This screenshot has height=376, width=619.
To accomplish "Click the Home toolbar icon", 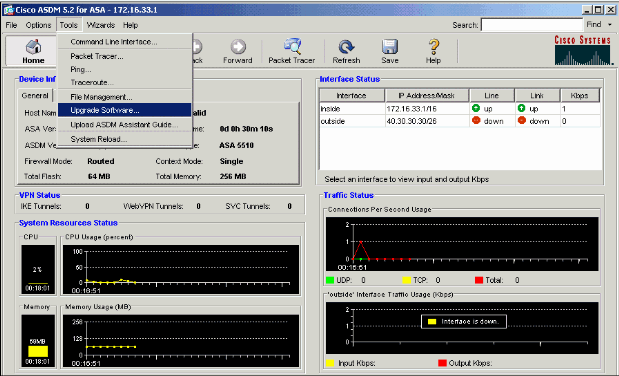I will tap(33, 47).
